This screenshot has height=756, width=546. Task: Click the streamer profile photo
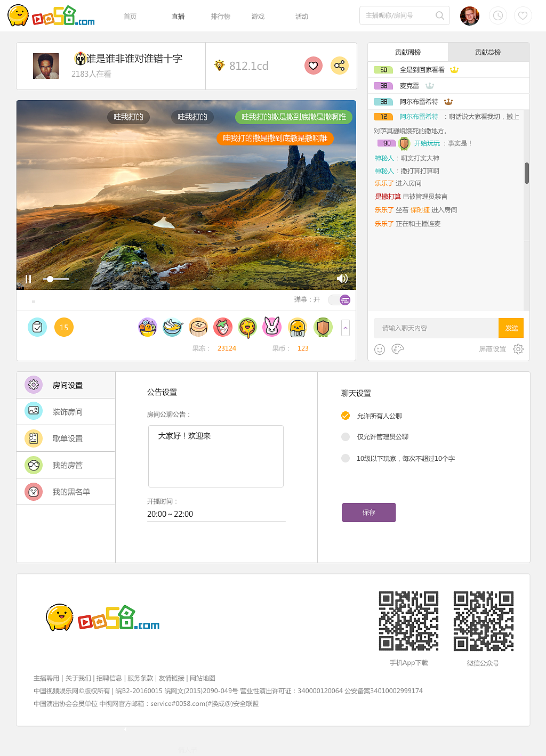click(x=46, y=66)
